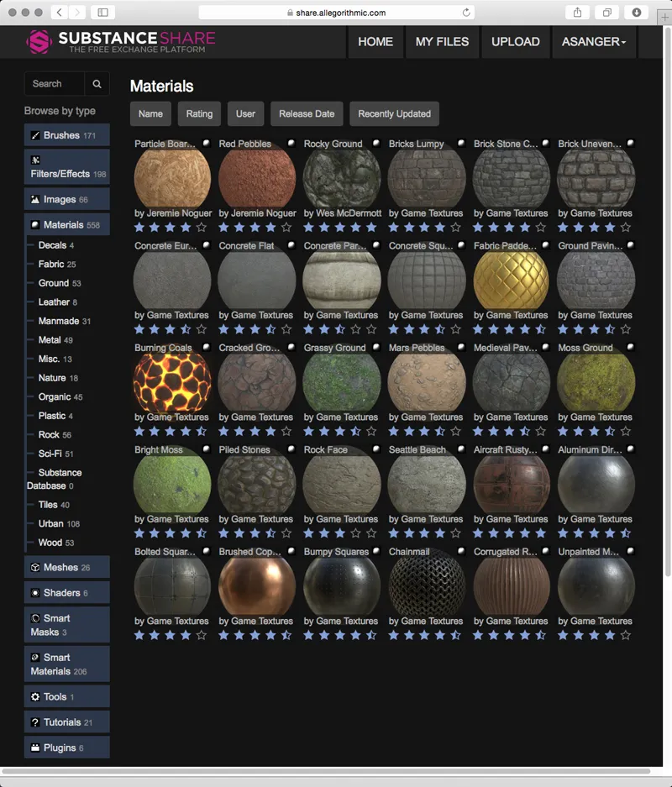Open the Tutorials category
The height and width of the screenshot is (787, 672).
click(x=66, y=722)
